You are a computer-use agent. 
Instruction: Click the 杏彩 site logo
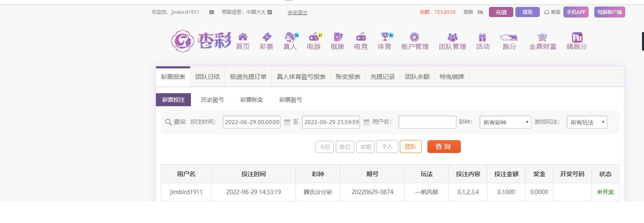201,40
